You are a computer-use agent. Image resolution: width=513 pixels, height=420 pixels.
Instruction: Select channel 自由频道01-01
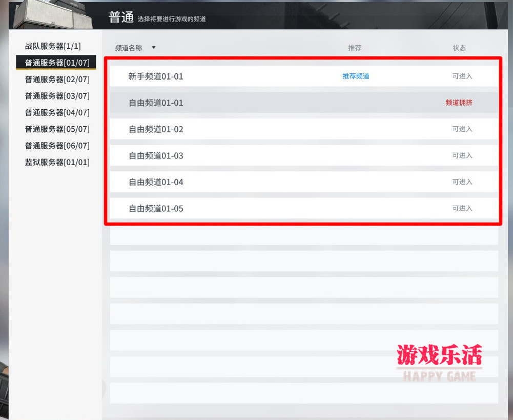pyautogui.click(x=304, y=103)
